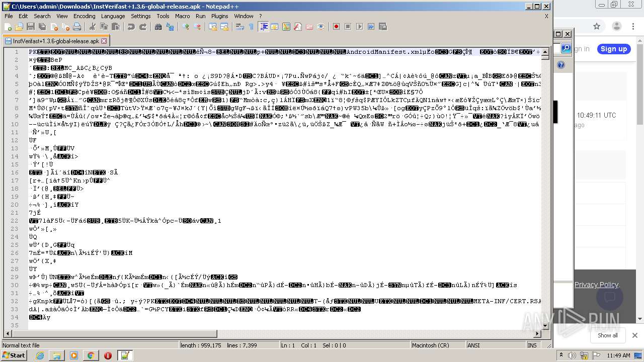Create a new document with the New icon

pyautogui.click(x=8, y=27)
